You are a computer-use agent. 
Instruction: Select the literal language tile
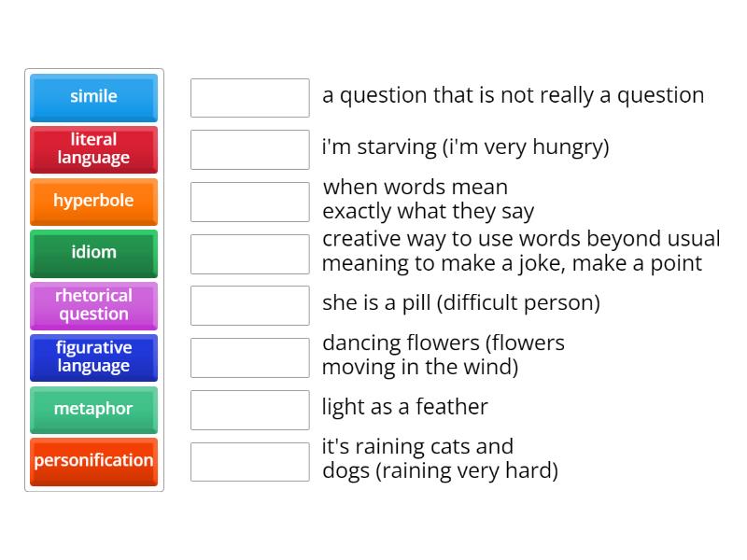pos(93,149)
